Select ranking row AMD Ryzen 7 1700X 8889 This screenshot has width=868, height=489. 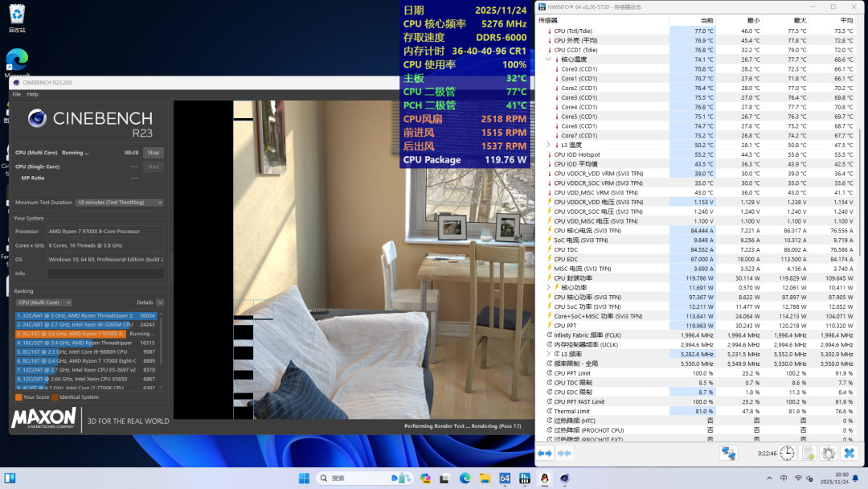point(86,360)
